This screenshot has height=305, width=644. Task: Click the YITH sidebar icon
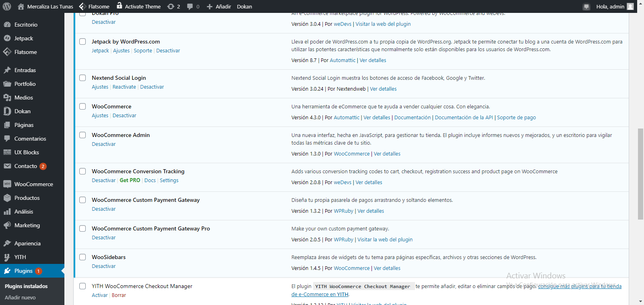[7, 257]
